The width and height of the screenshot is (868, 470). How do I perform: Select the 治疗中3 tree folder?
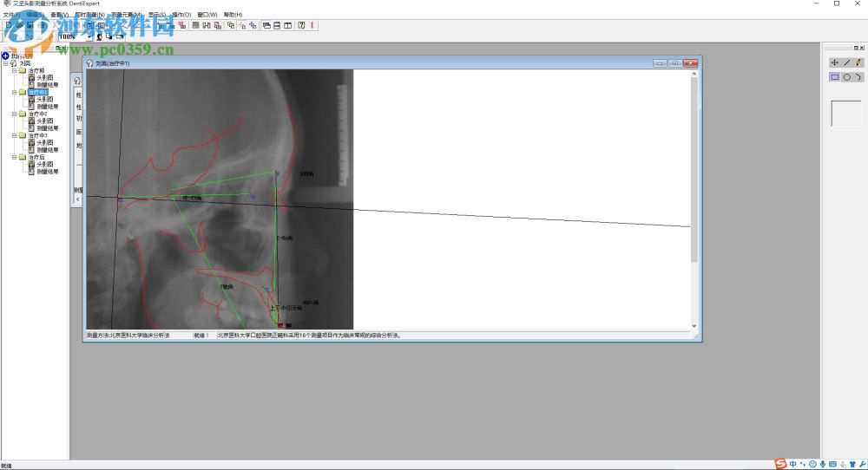pos(37,135)
